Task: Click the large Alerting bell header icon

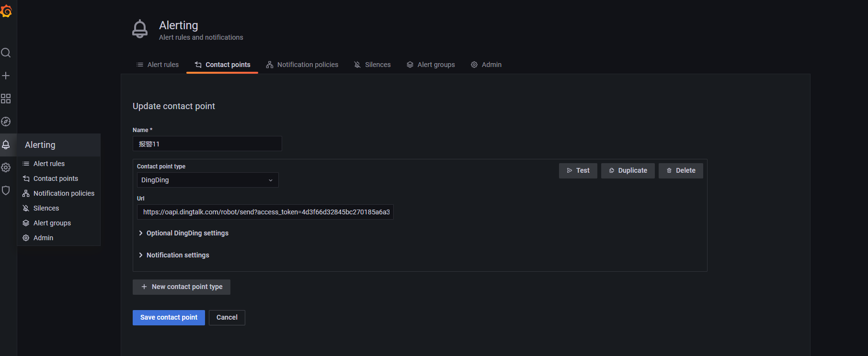Action: pyautogui.click(x=140, y=29)
